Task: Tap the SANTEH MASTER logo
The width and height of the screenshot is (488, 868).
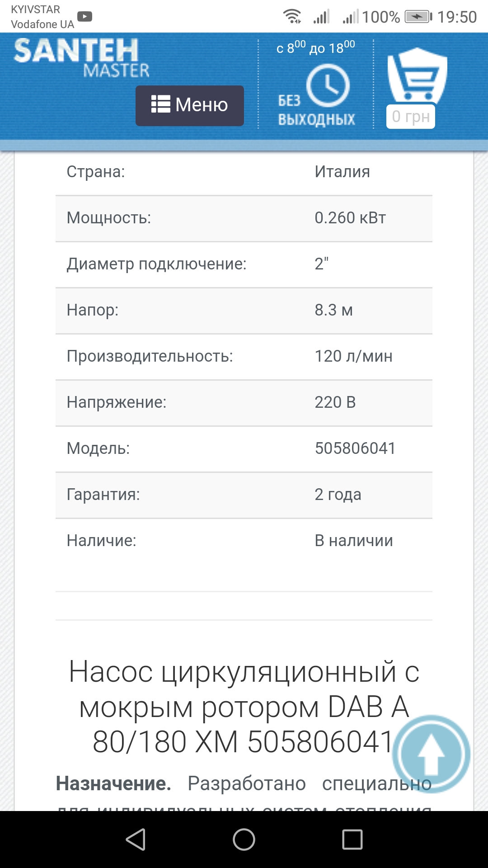Action: point(81,58)
